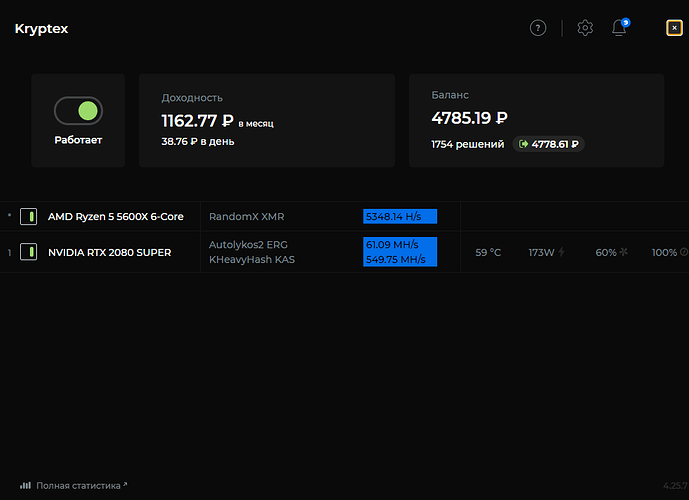Click the 38.76 ₽ в день value

pos(198,141)
